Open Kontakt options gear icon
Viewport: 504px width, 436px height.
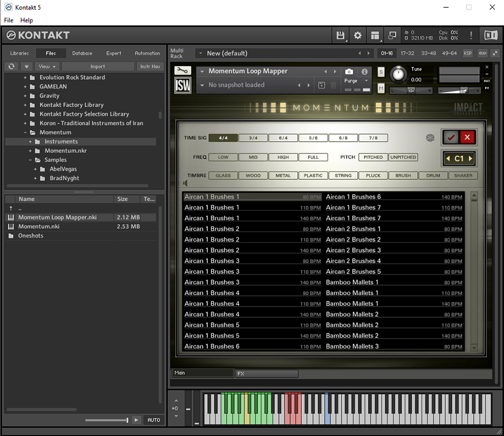coord(357,35)
